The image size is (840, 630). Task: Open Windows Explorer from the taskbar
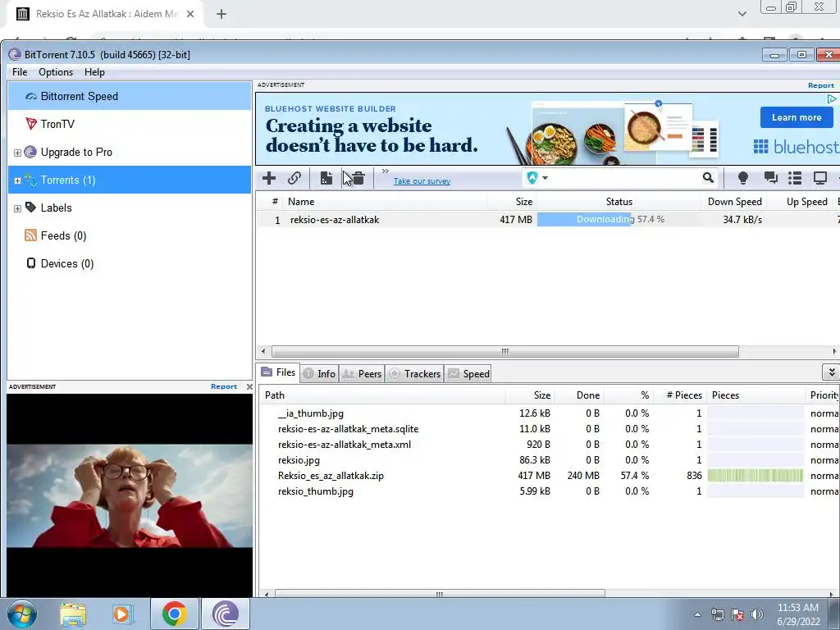click(x=73, y=614)
